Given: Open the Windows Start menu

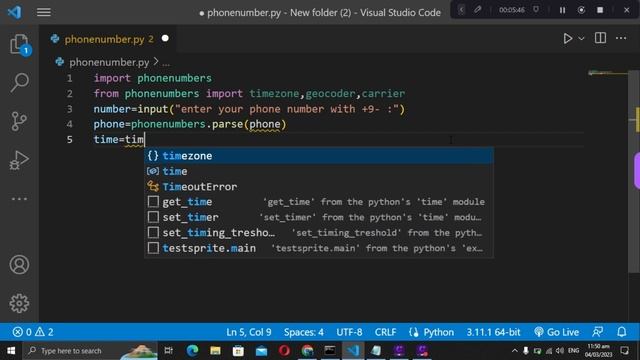Looking at the screenshot, I should coord(11,351).
